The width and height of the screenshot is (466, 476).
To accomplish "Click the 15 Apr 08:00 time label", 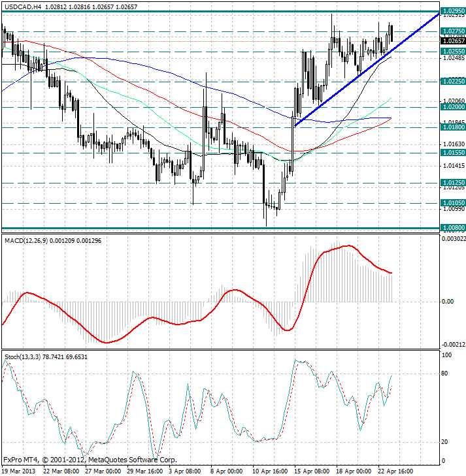I will (x=312, y=471).
